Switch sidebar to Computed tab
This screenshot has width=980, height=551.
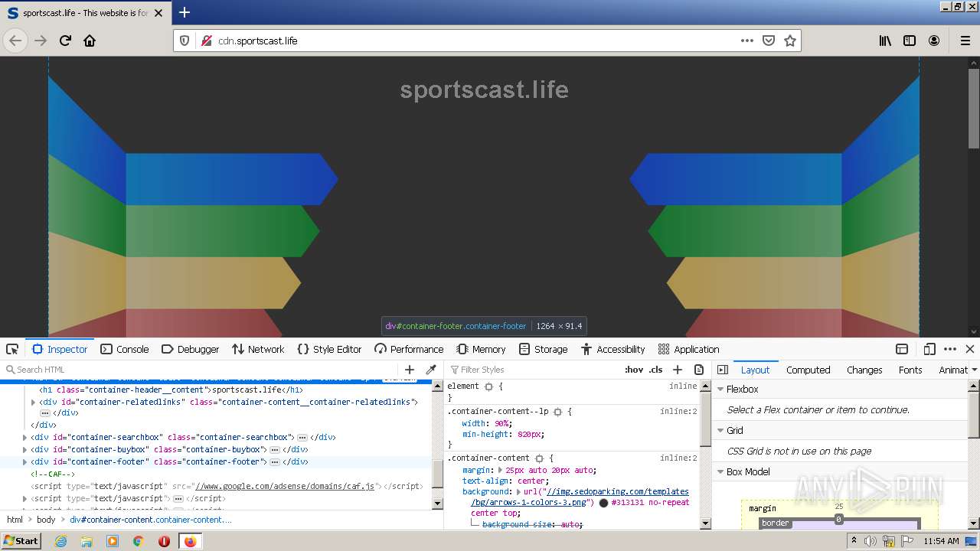[808, 370]
